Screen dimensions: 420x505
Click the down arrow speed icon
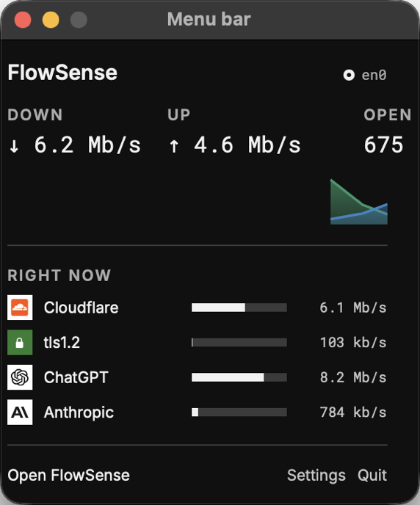pyautogui.click(x=14, y=146)
